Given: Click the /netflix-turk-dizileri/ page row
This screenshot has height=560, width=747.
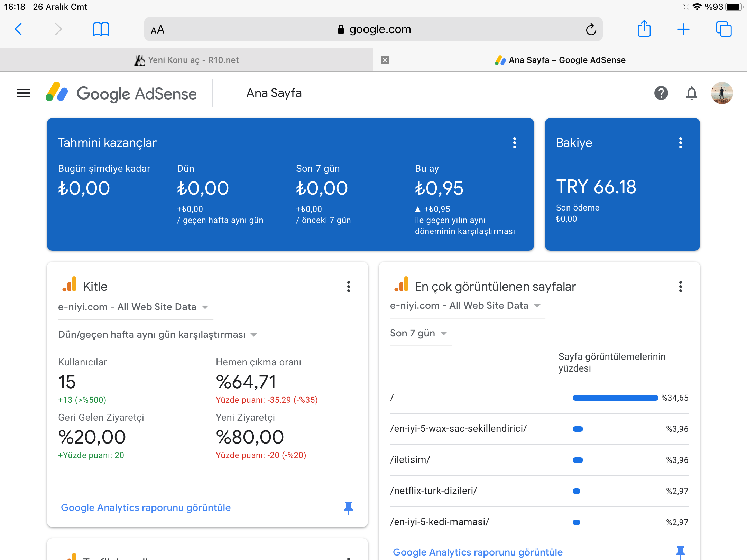Looking at the screenshot, I should [539, 491].
